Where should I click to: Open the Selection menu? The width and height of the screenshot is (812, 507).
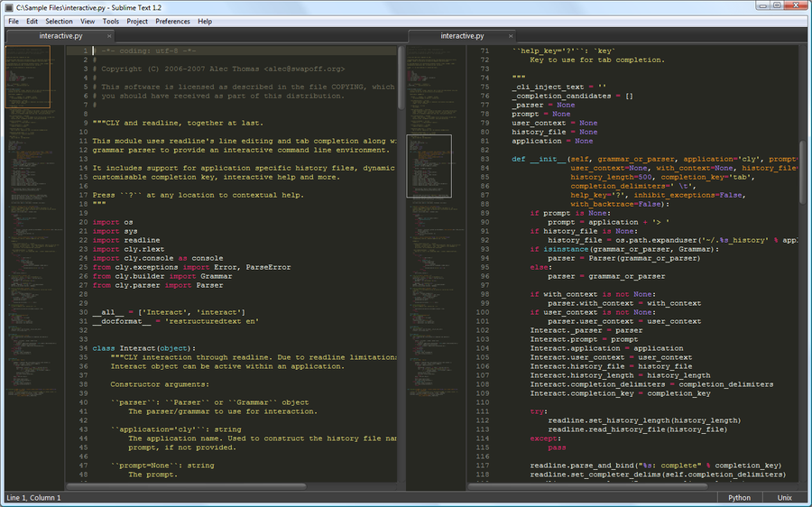pyautogui.click(x=59, y=21)
